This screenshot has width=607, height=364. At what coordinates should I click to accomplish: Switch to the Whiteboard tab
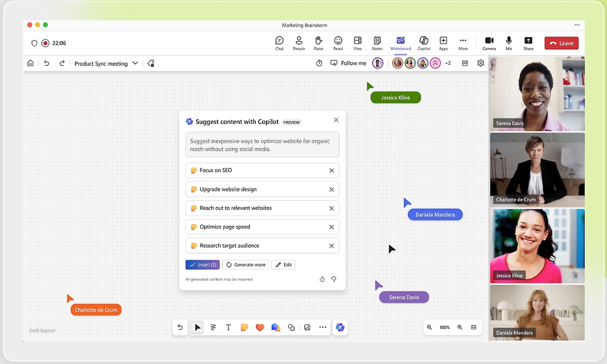click(401, 43)
